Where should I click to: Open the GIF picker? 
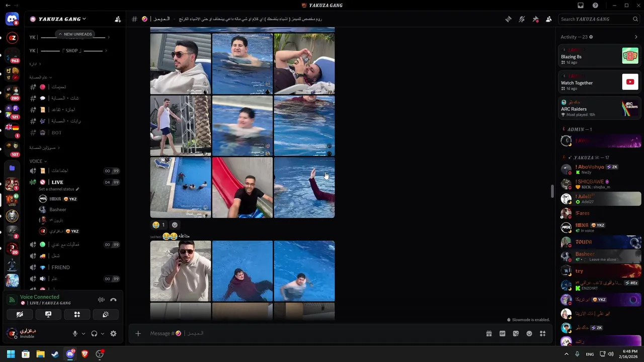[x=502, y=333]
